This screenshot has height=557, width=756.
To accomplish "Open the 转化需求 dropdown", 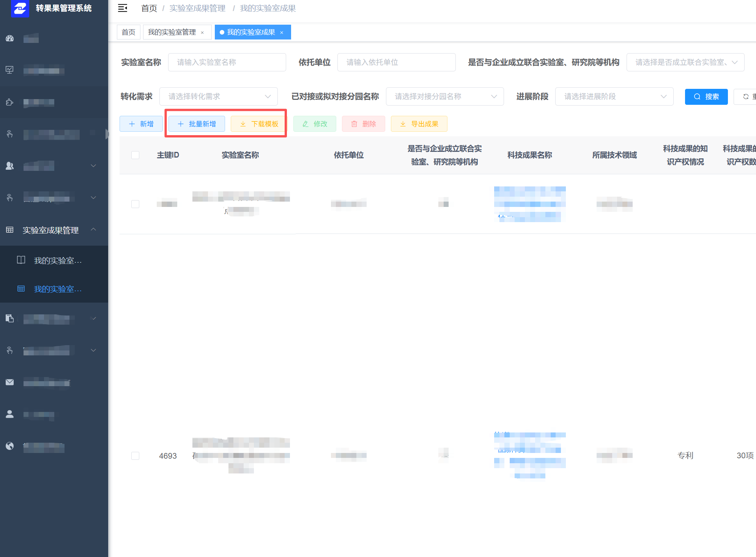I will point(219,96).
